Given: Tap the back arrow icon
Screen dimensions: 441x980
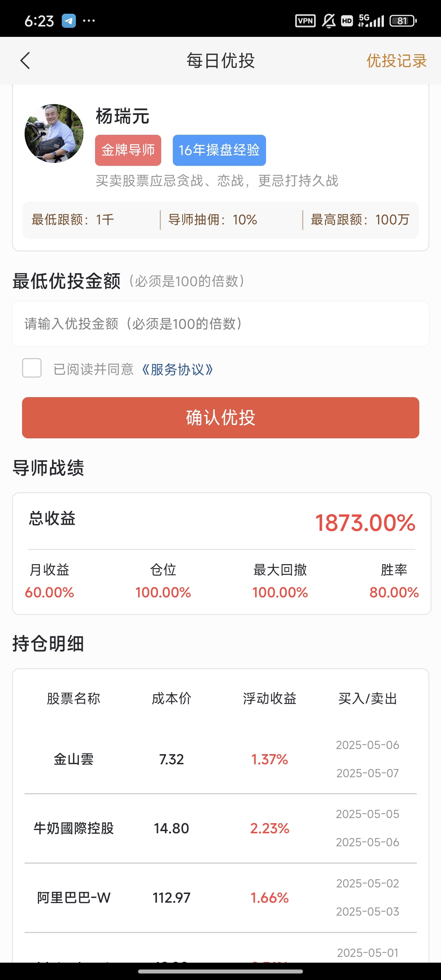Looking at the screenshot, I should click(x=25, y=60).
